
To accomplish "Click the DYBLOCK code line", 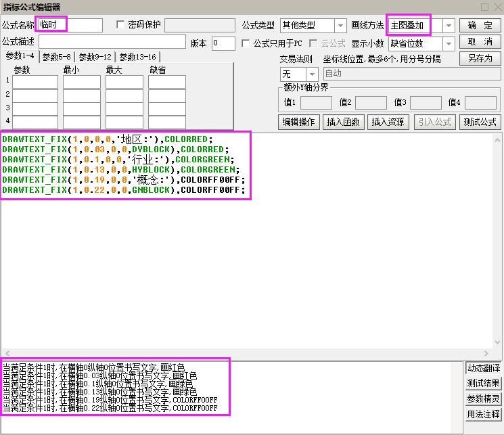I will [x=116, y=150].
